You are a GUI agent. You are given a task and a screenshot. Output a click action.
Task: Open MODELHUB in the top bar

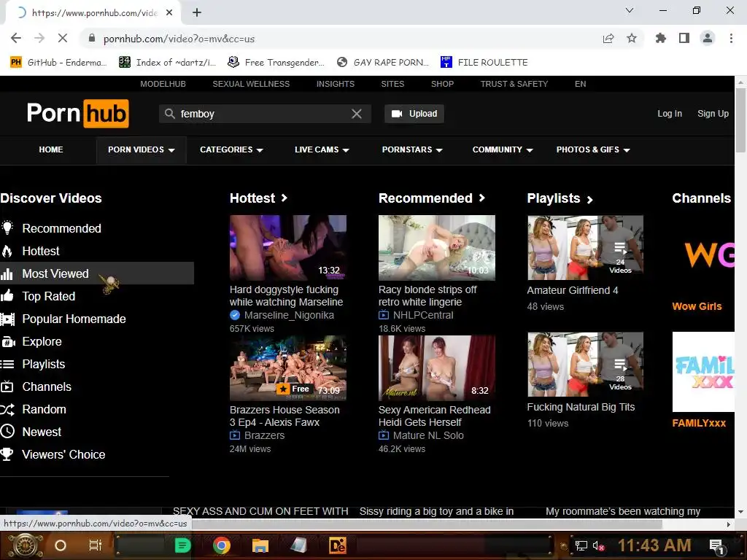coord(163,84)
